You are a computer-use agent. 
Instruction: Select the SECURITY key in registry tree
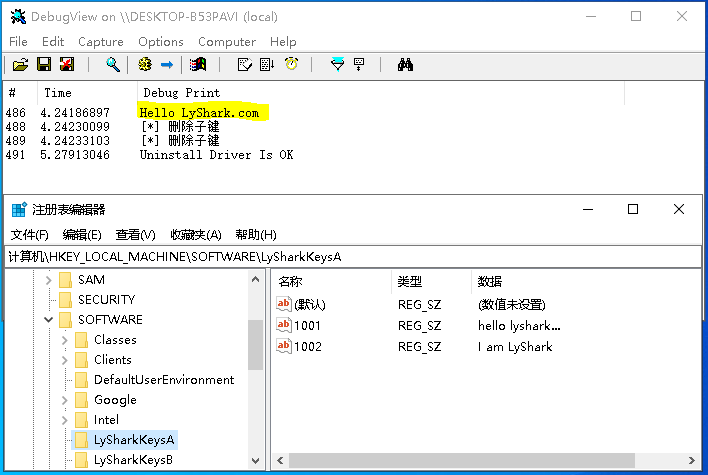107,300
